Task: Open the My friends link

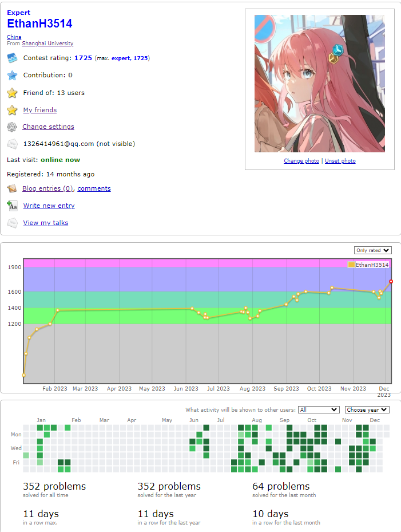Action: pyautogui.click(x=39, y=110)
